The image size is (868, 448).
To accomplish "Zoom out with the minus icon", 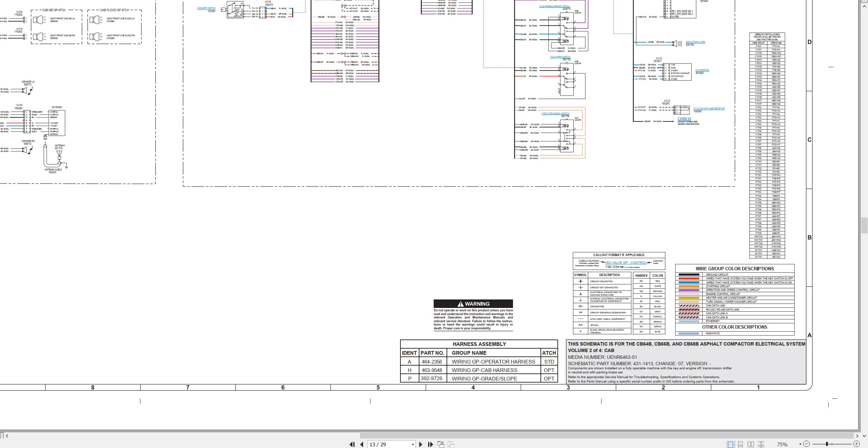I will [x=807, y=444].
